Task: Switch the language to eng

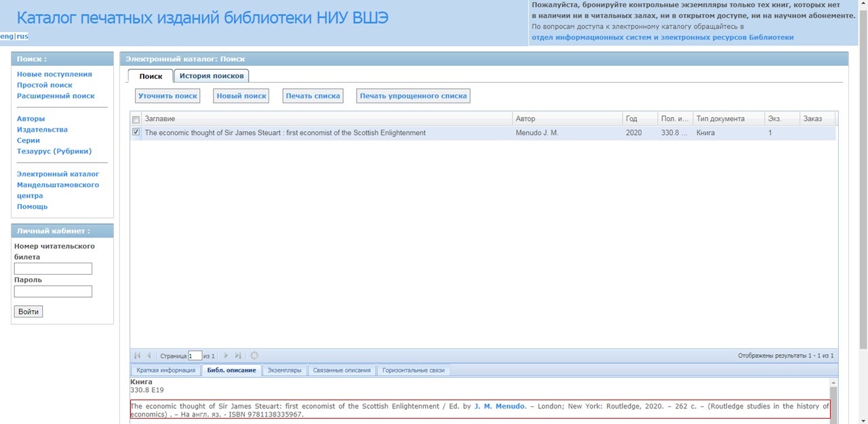Action: pos(7,36)
